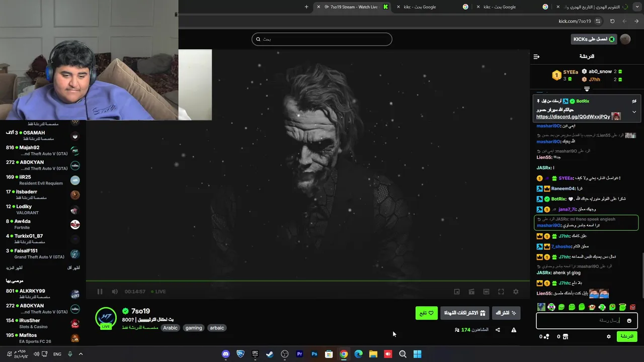
Task: Open the KICKs points balance icon
Action: click(x=546, y=336)
